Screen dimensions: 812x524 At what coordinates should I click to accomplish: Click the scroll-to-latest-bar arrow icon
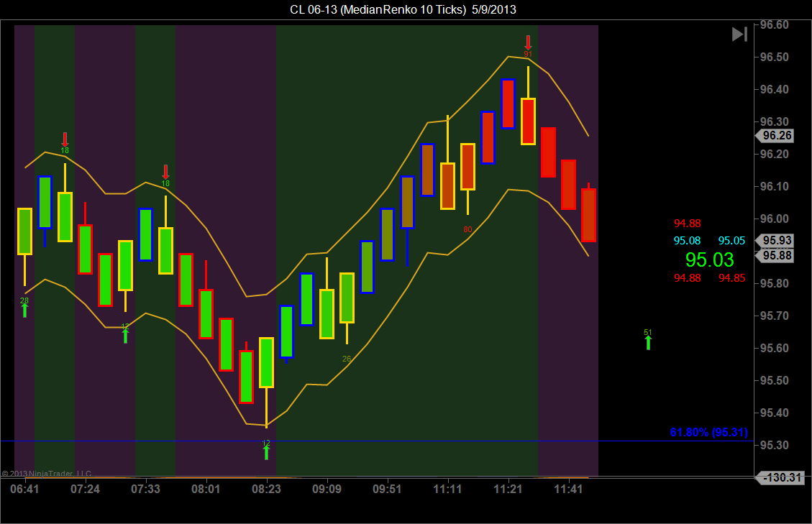pyautogui.click(x=739, y=35)
